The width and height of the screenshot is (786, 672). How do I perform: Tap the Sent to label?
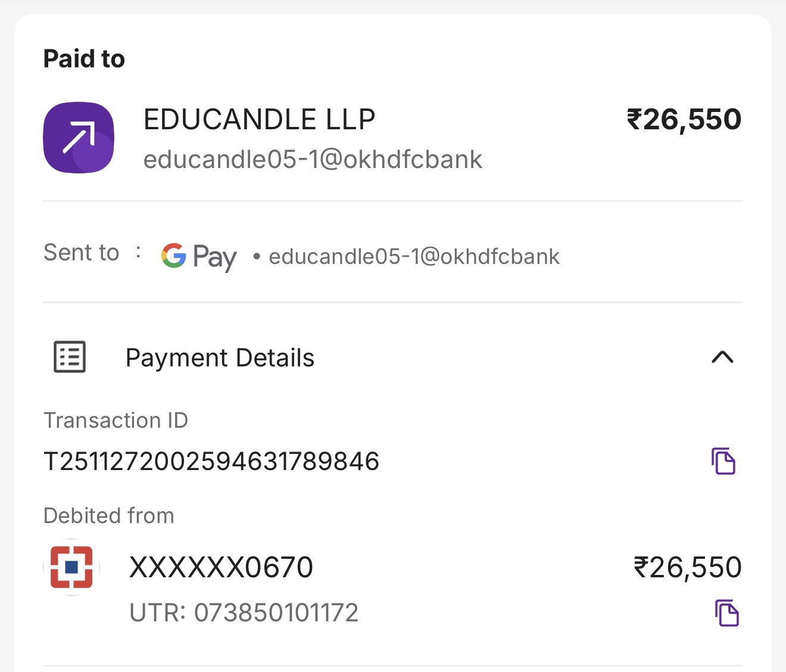coord(81,253)
